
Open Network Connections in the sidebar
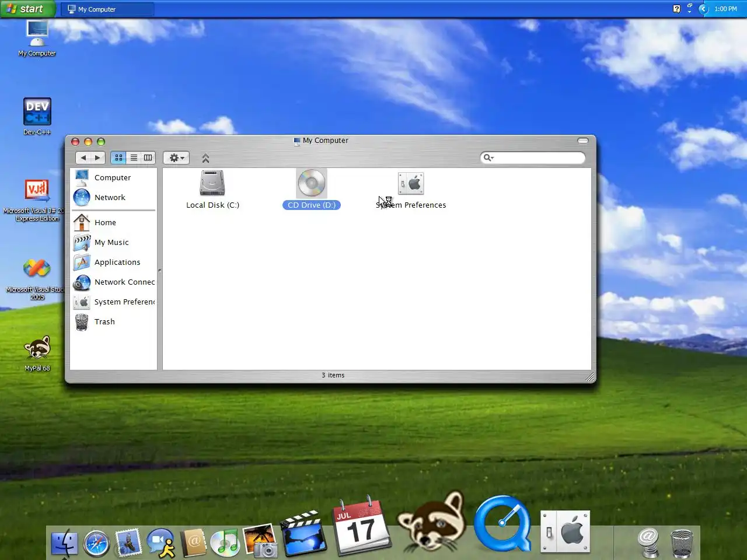coord(114,282)
